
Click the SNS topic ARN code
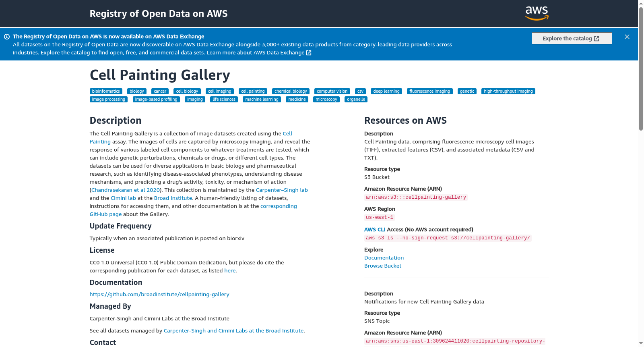pos(455,341)
